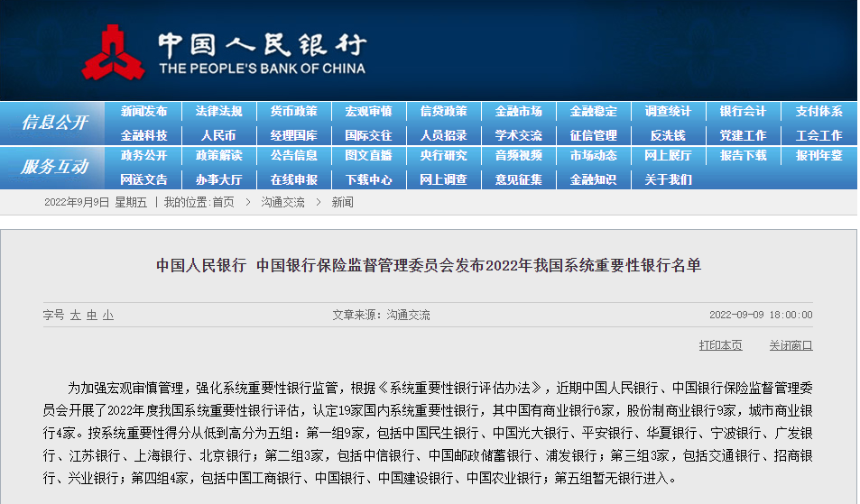Open 学术交流 navigation item
The width and height of the screenshot is (860, 504).
[x=518, y=135]
